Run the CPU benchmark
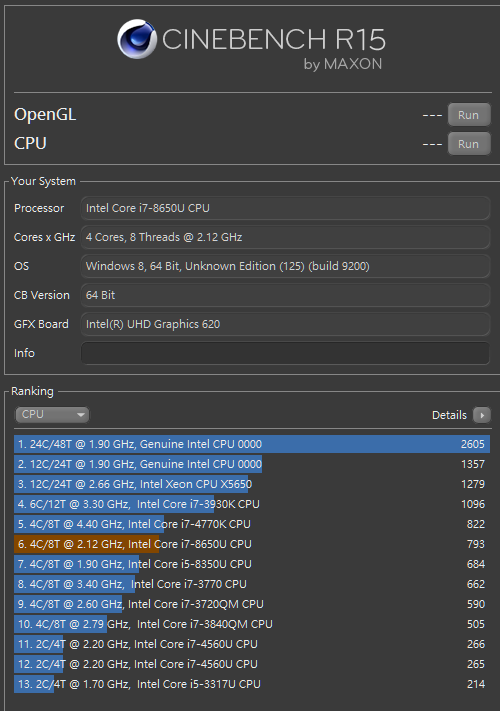500x711 pixels. (x=469, y=144)
